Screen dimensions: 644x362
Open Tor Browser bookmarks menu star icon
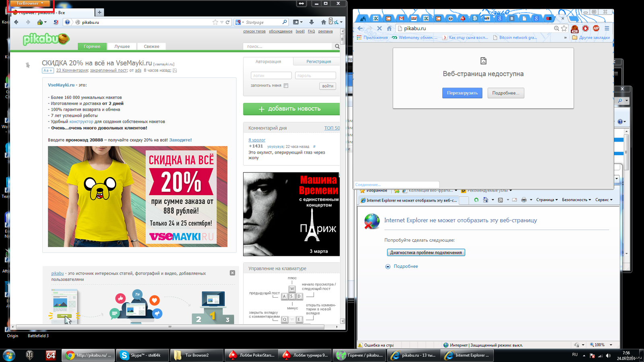(x=296, y=22)
